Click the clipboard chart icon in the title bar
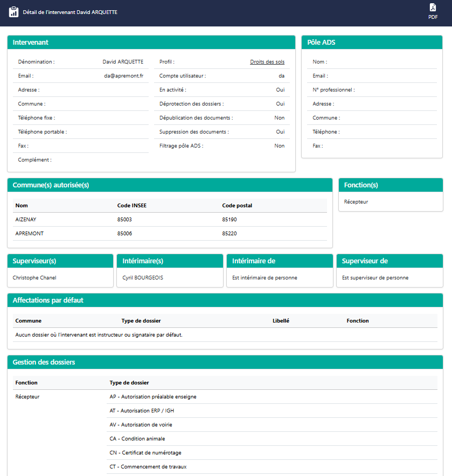This screenshot has width=452, height=476. (14, 12)
